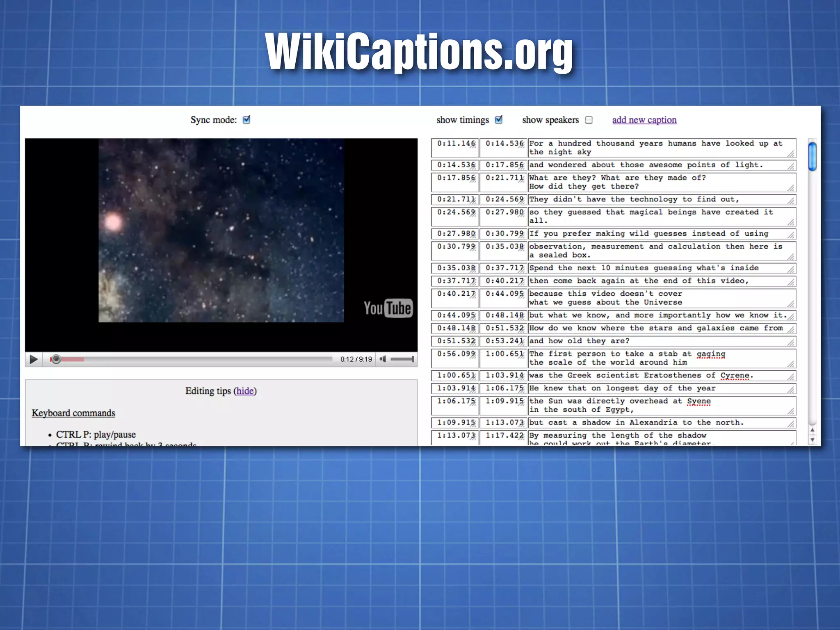Uncheck the show timings checkbox
Viewport: 840px width, 630px height.
coord(499,120)
